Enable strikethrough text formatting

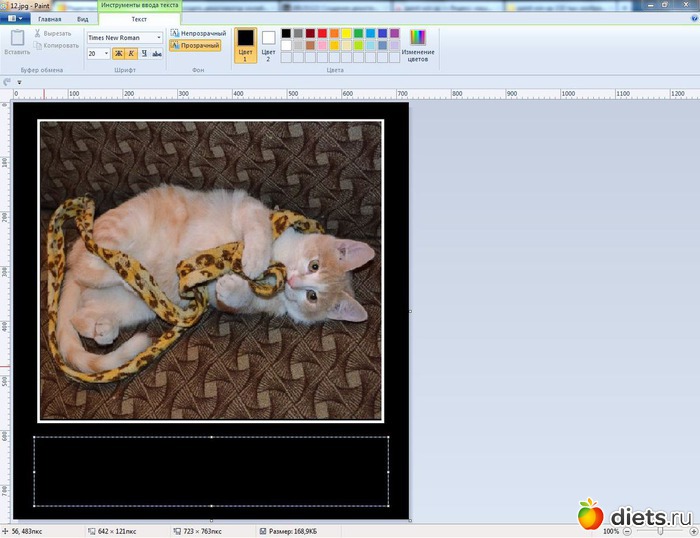158,54
